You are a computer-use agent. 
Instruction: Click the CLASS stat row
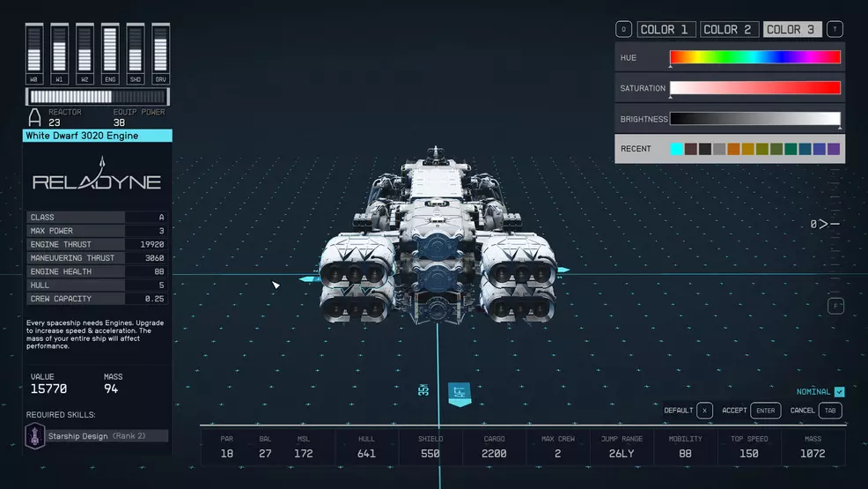(98, 217)
